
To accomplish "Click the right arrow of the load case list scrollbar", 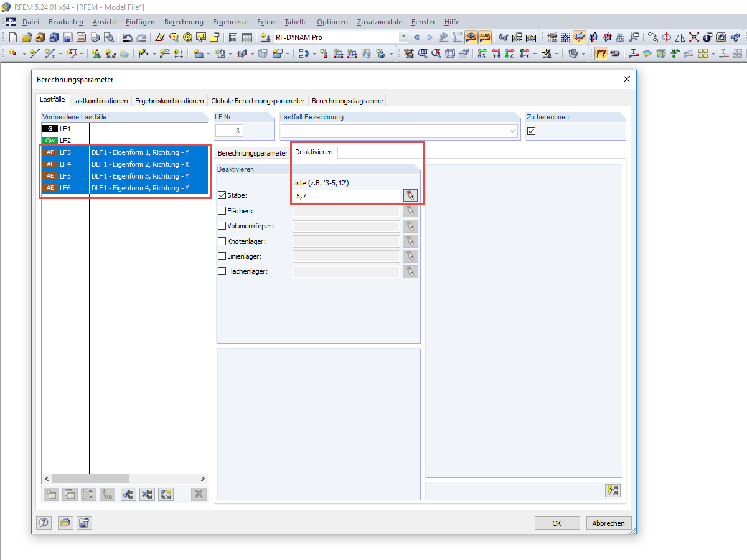I will point(202,479).
